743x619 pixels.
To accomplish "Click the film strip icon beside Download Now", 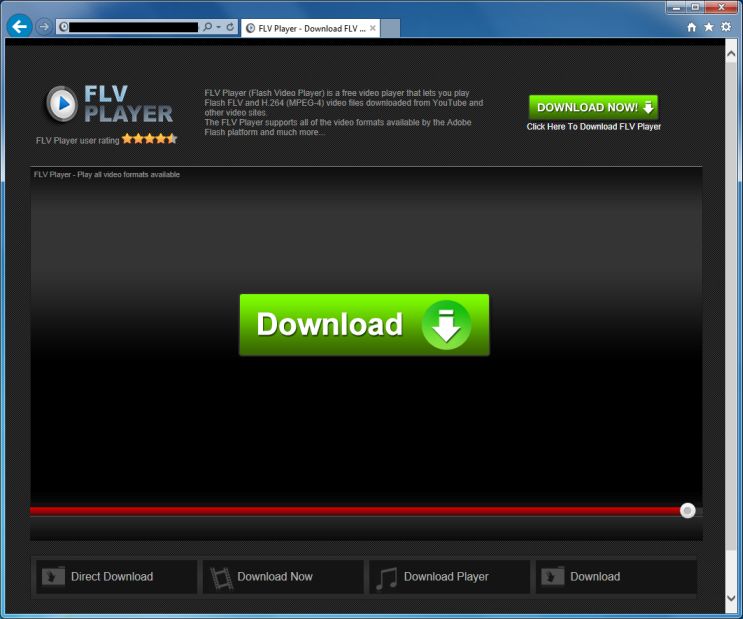I will [221, 578].
